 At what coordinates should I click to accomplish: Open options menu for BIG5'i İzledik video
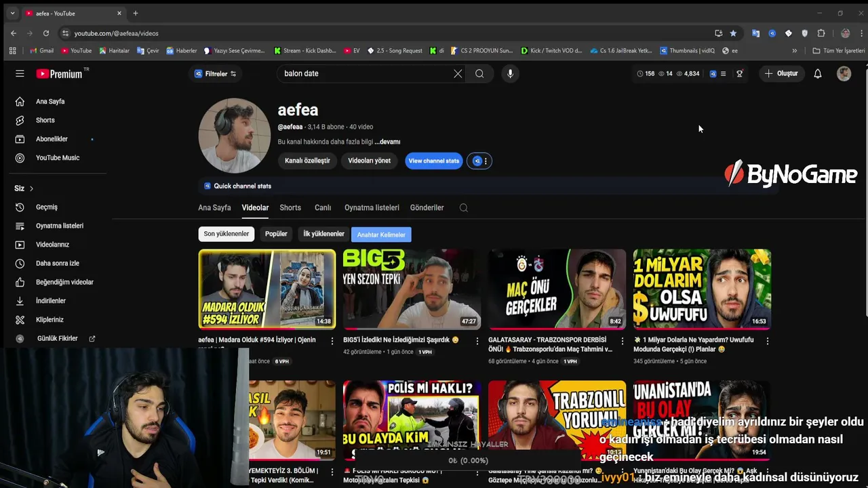tap(477, 341)
